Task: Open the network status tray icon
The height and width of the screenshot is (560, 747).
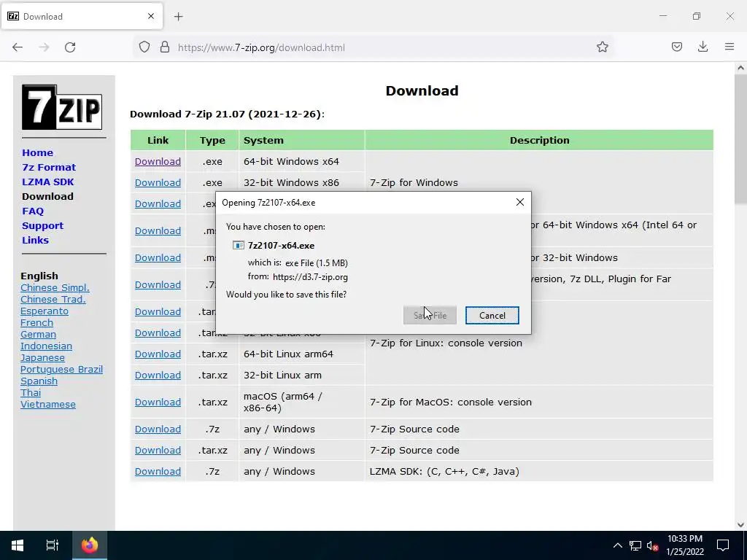Action: (x=635, y=545)
